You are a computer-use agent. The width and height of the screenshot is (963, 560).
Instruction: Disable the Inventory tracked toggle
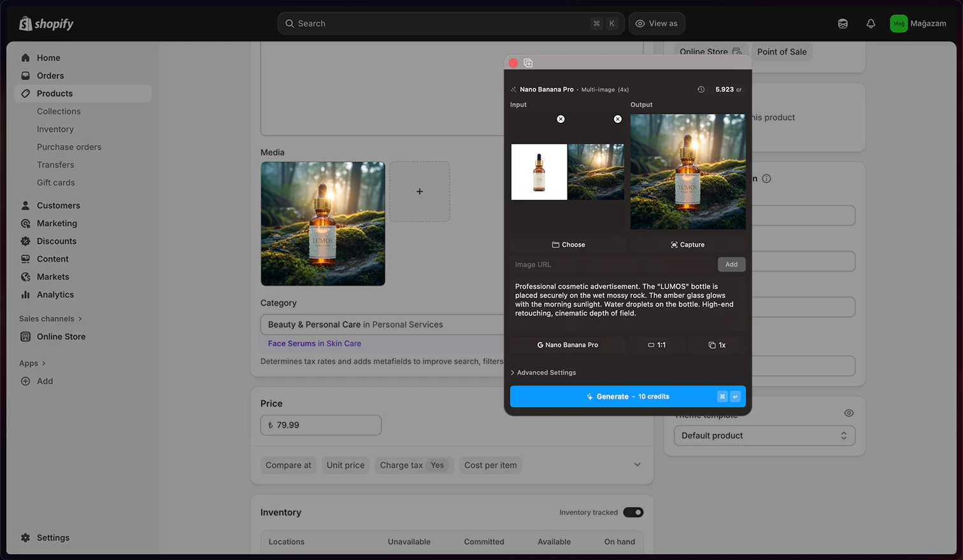click(x=633, y=512)
